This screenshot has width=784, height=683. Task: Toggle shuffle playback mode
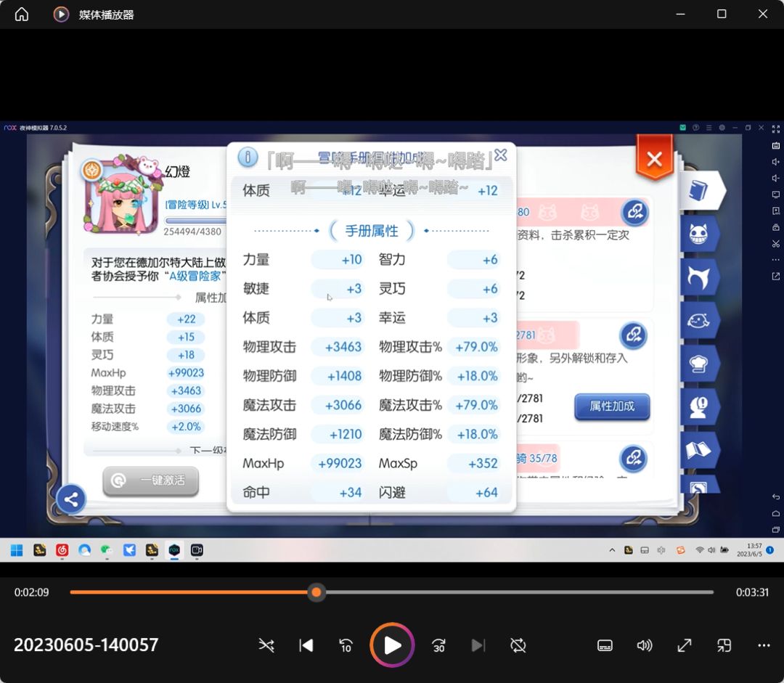click(x=266, y=645)
